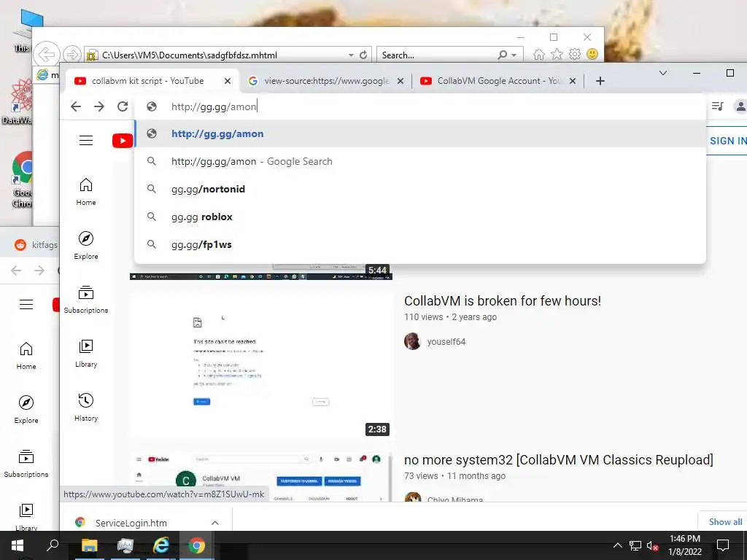The image size is (747, 560).
Task: Choose the gg.gg/fp1ws suggestion
Action: tap(420, 244)
